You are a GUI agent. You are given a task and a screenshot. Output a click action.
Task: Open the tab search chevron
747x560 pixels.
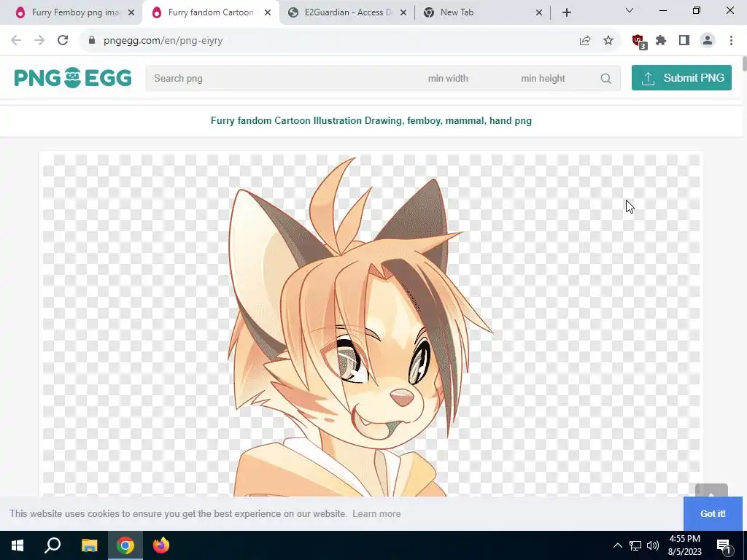[x=630, y=10]
